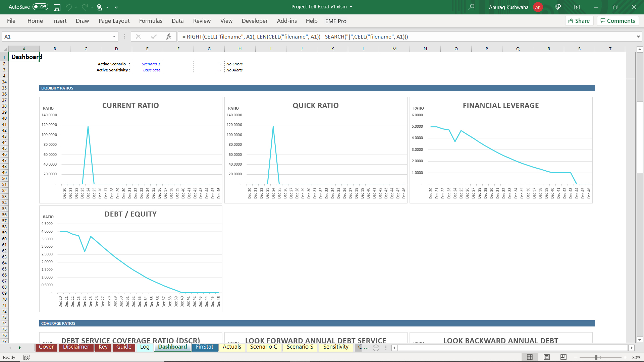The width and height of the screenshot is (644, 362).
Task: Click the Share button
Action: [x=579, y=21]
